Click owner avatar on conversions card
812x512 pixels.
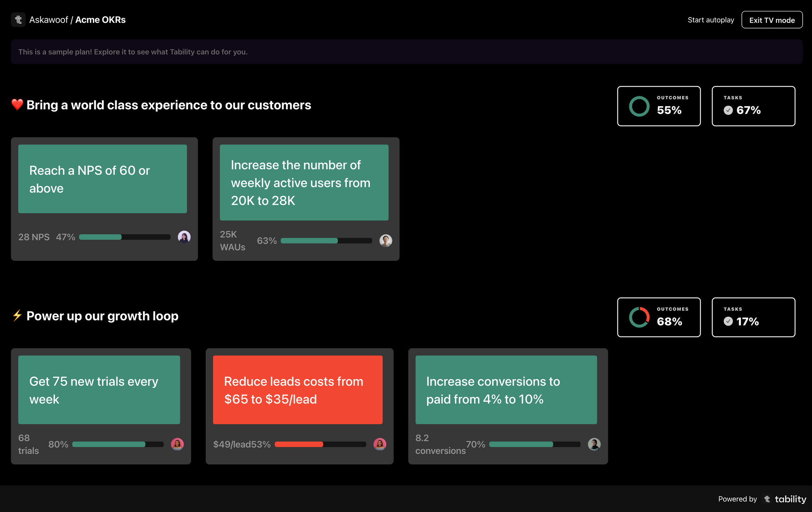(x=594, y=444)
